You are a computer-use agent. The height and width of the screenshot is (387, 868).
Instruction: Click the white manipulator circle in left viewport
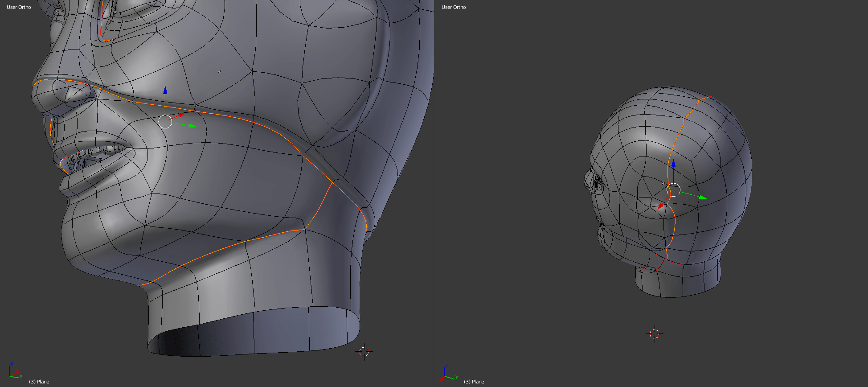click(165, 121)
